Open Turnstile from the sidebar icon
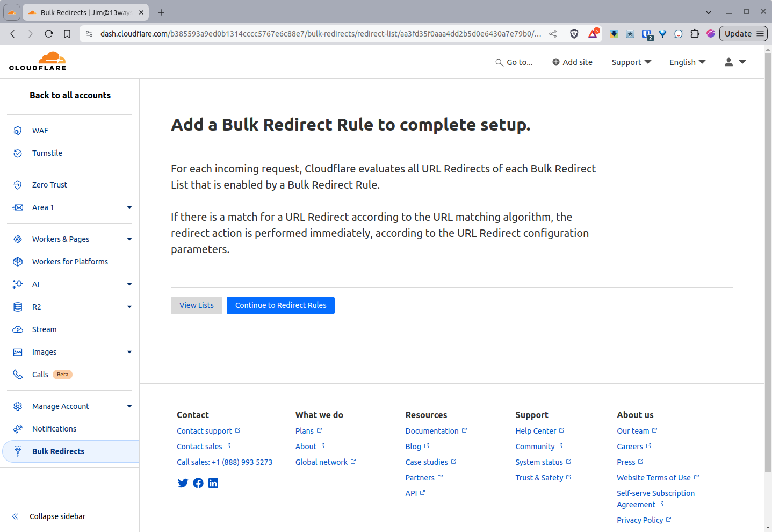The image size is (772, 532). point(18,153)
